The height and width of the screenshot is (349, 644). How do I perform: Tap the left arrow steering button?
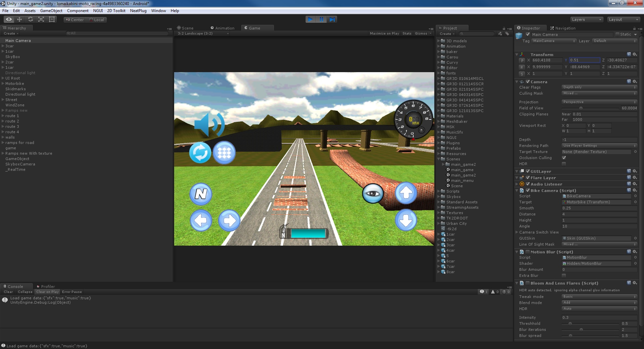(x=201, y=220)
